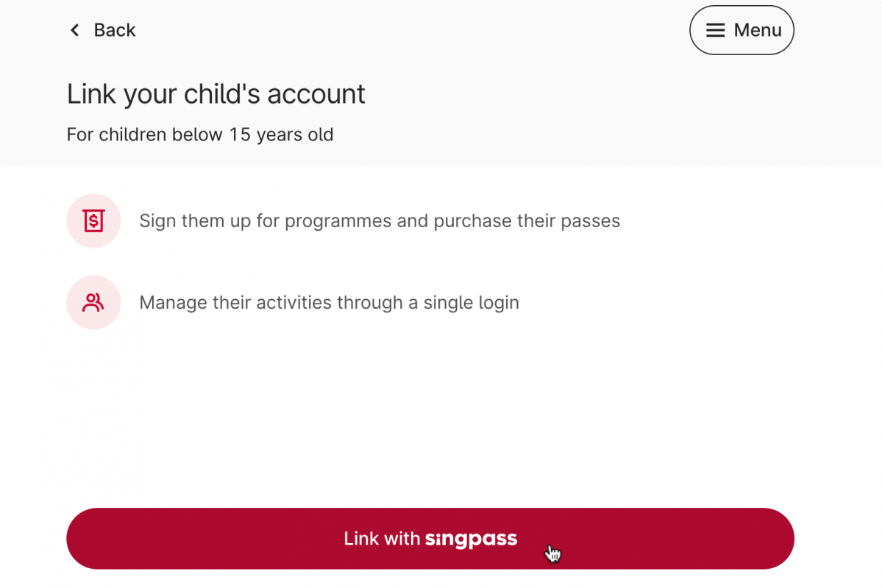Image resolution: width=882 pixels, height=588 pixels.
Task: Click the 'Link your child's account' heading
Action: [x=216, y=94]
